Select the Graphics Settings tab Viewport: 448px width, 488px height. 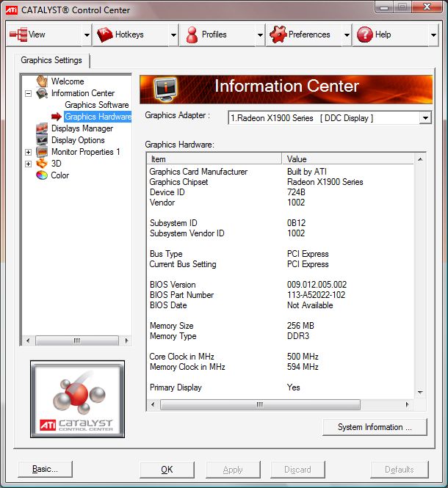[51, 60]
